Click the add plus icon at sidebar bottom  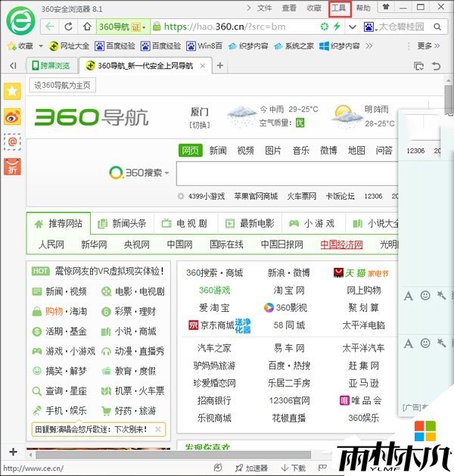[x=12, y=452]
